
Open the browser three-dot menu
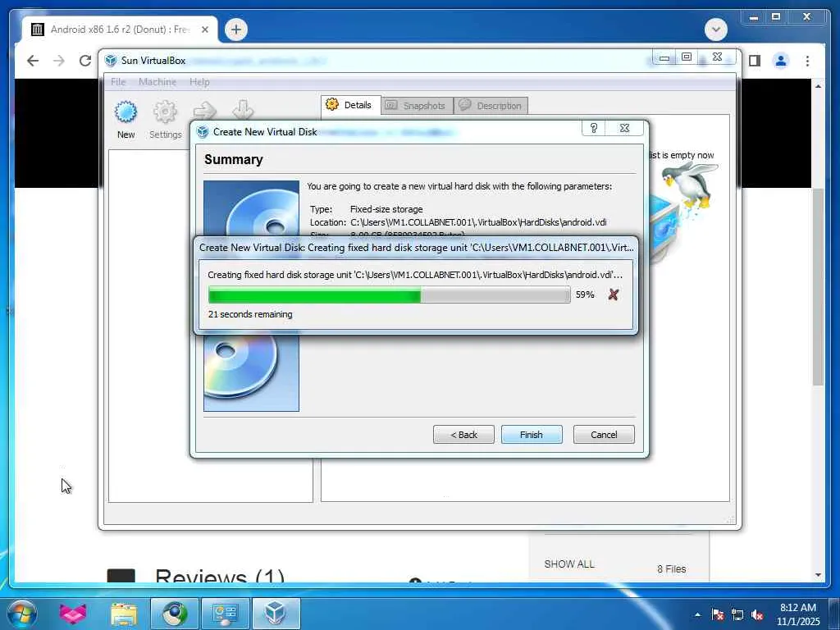807,61
